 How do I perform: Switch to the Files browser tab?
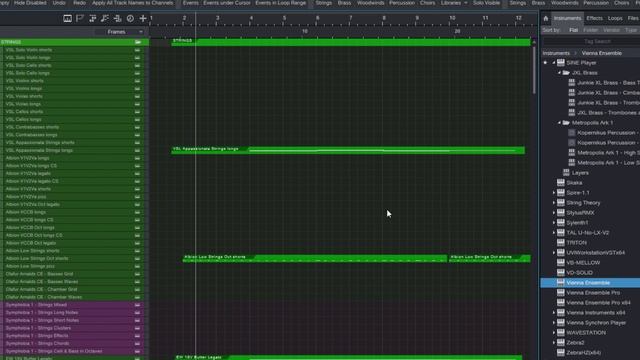pyautogui.click(x=633, y=18)
